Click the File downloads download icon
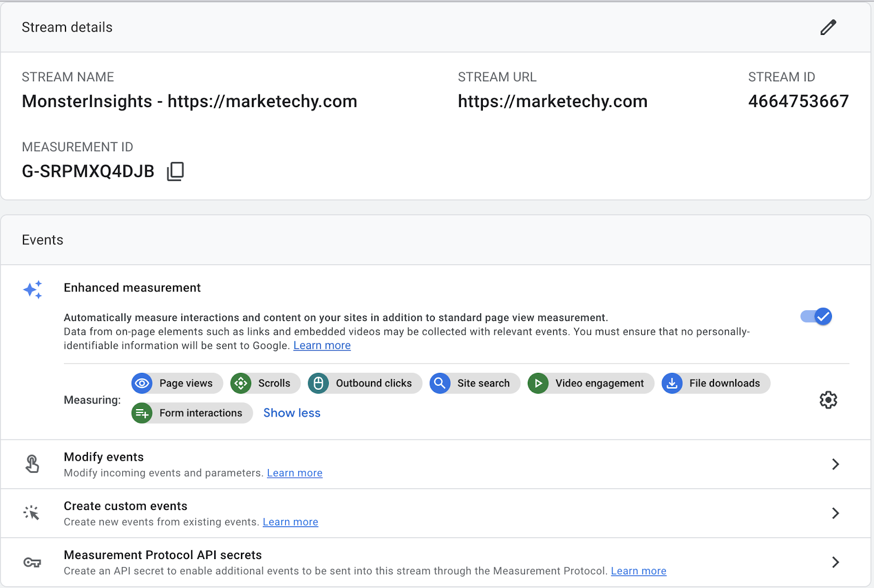The height and width of the screenshot is (588, 874). pyautogui.click(x=672, y=383)
